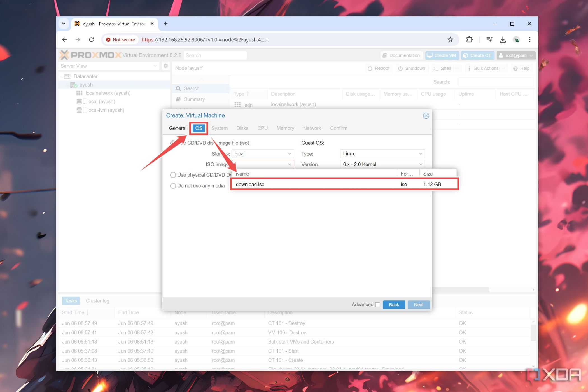Screen dimensions: 588x392
Task: Switch to the System tab
Action: [219, 128]
